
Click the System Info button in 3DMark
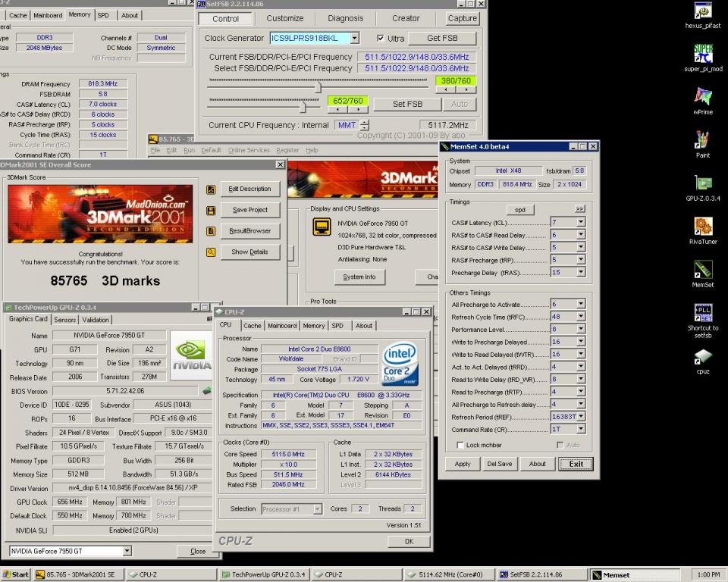359,277
